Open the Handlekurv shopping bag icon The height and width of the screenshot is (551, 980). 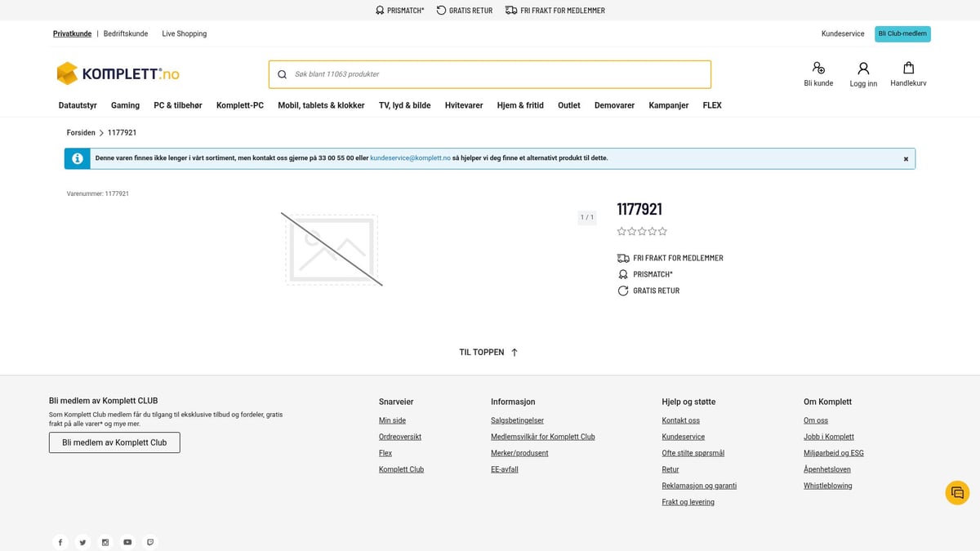tap(908, 69)
